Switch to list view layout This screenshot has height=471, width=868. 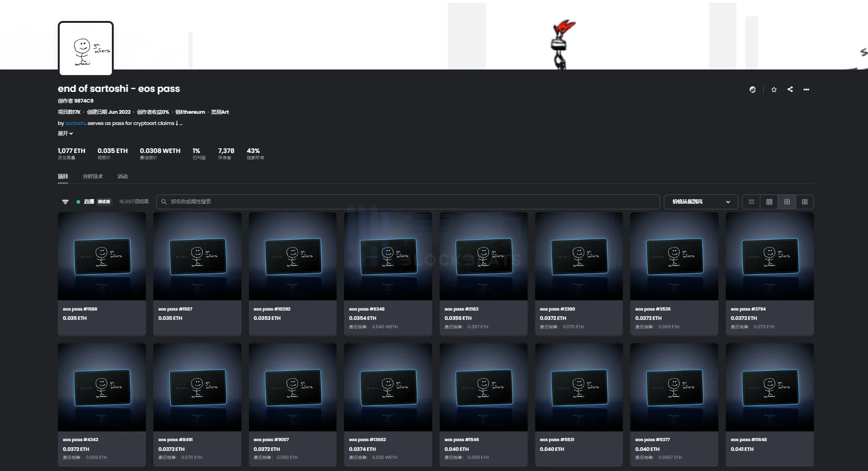[x=751, y=202]
